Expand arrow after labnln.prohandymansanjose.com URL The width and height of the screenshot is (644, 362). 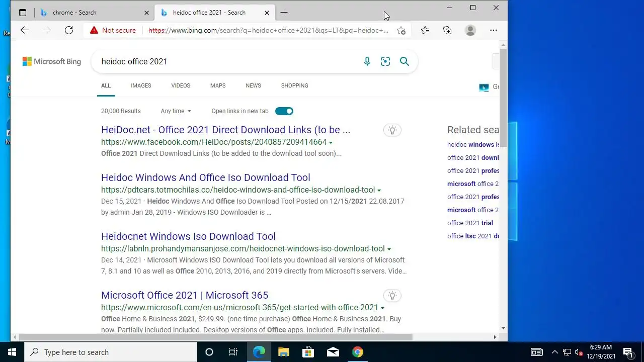pos(389,249)
